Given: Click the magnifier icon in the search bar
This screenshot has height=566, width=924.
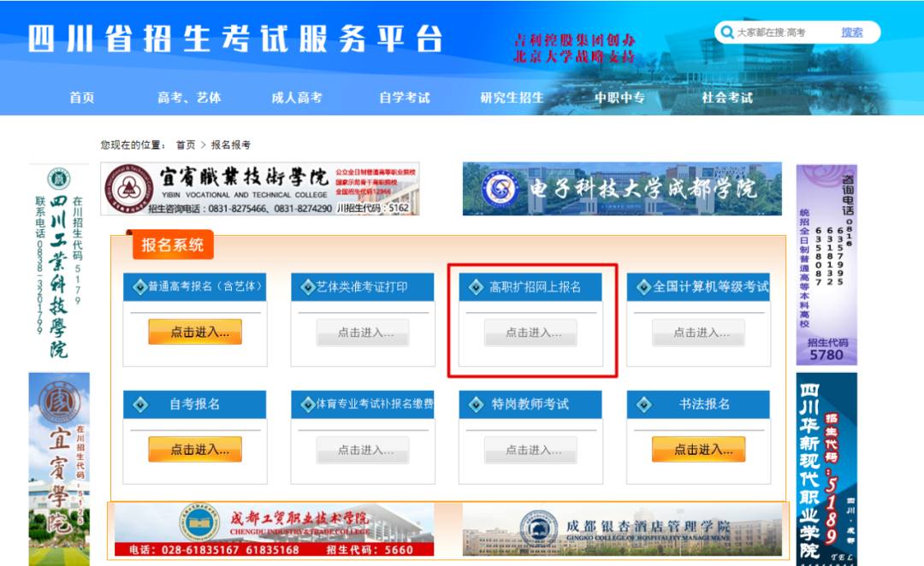Looking at the screenshot, I should (x=726, y=32).
